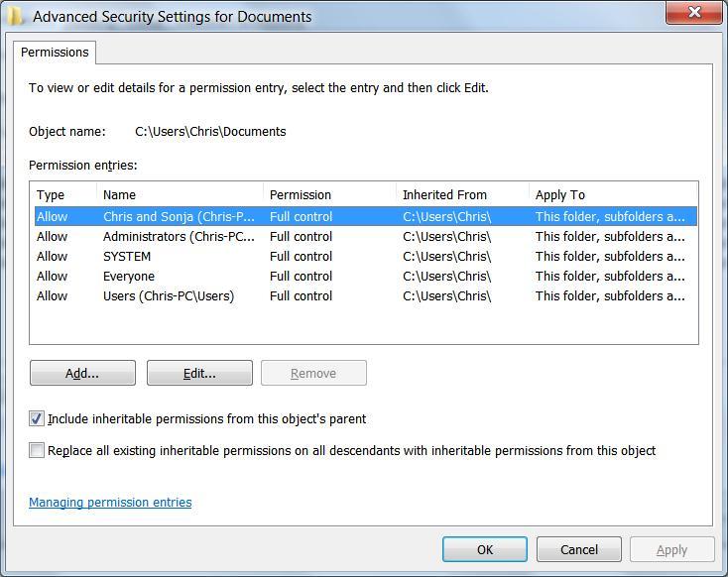Cancel the security settings dialog
The height and width of the screenshot is (577, 728).
(579, 549)
